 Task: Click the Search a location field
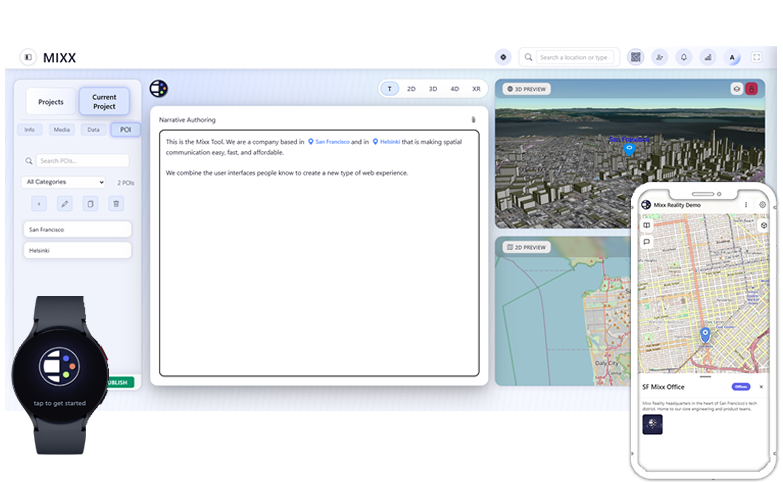click(x=576, y=57)
